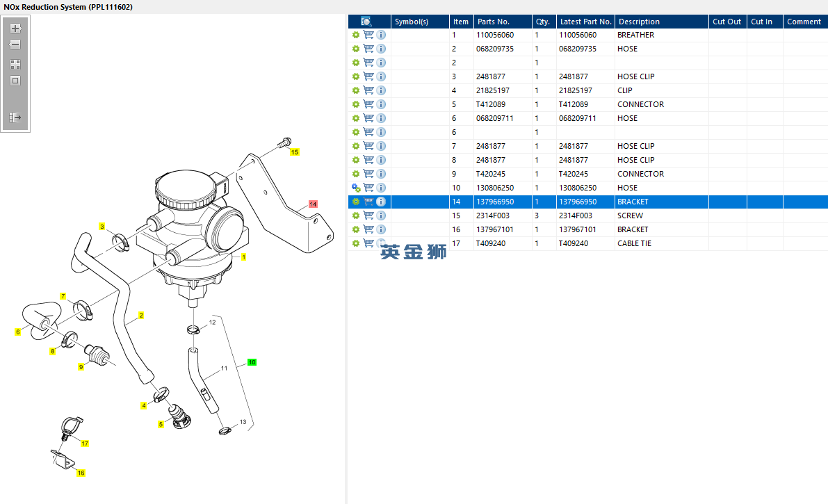Add HOSE 068209735 to cart
This screenshot has height=504, width=828.
[368, 49]
